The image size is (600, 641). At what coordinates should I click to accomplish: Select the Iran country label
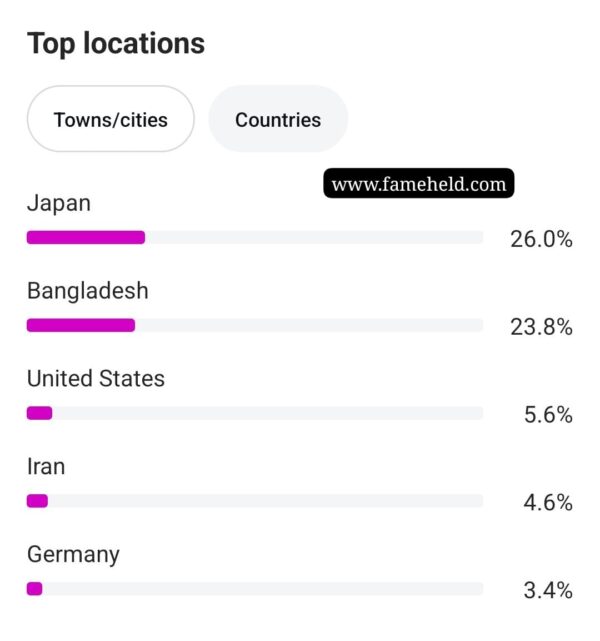click(x=46, y=466)
